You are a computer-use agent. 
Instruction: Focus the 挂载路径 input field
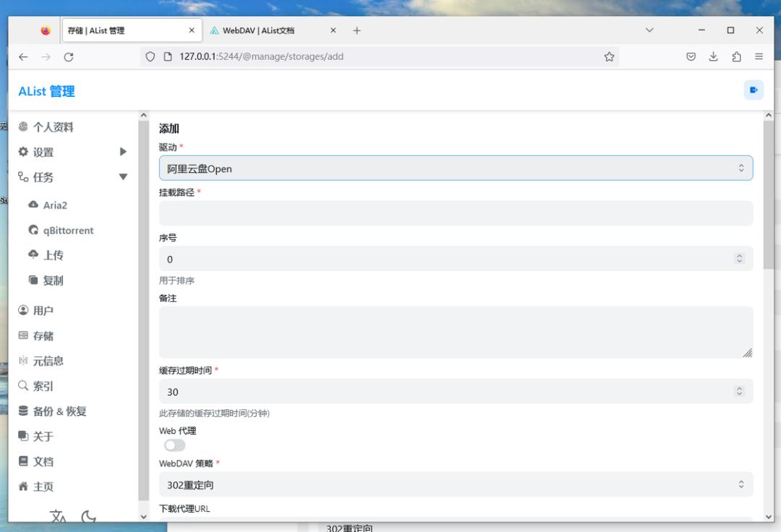click(x=456, y=213)
